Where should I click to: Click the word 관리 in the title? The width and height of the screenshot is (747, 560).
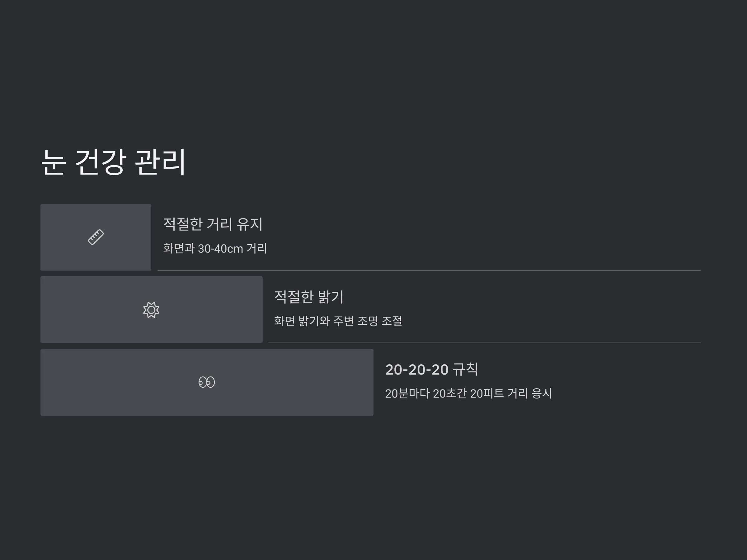tap(160, 162)
